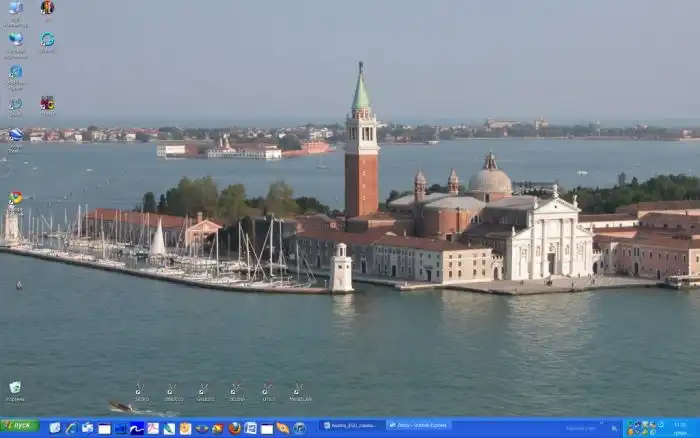Select the leftmost shortcut in bottom desktop row
The width and height of the screenshot is (700, 438).
[x=141, y=390]
